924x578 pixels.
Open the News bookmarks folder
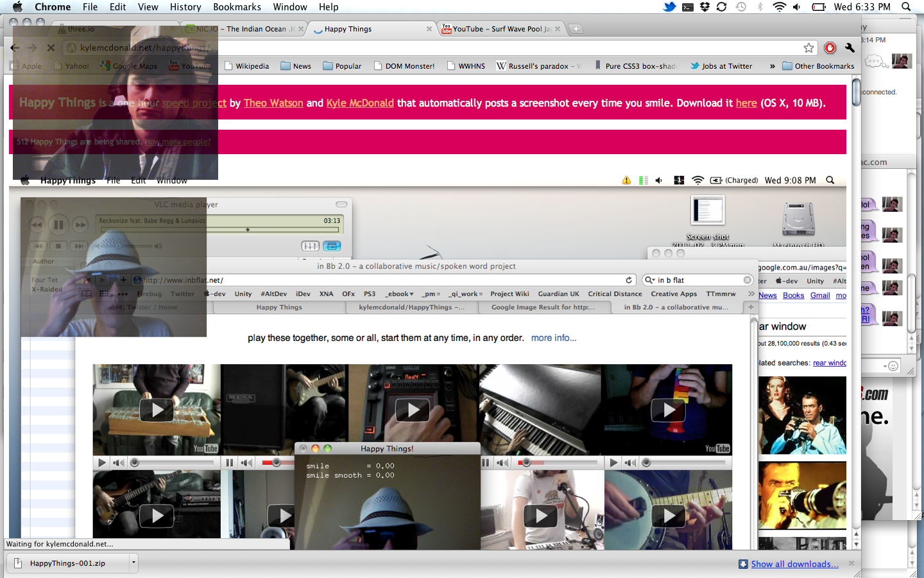(x=296, y=66)
